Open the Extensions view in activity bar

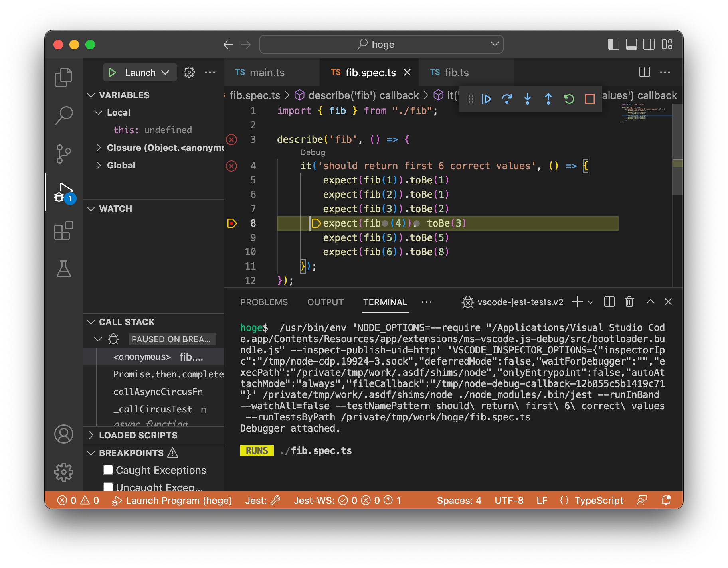click(64, 231)
